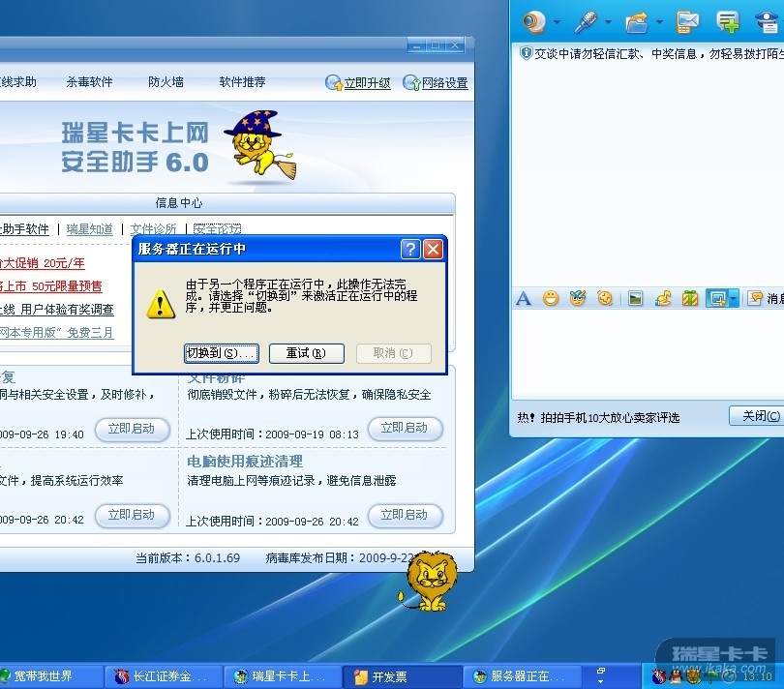The image size is (784, 689).
Task: Click 关闭(C) in the chat window
Action: [759, 416]
